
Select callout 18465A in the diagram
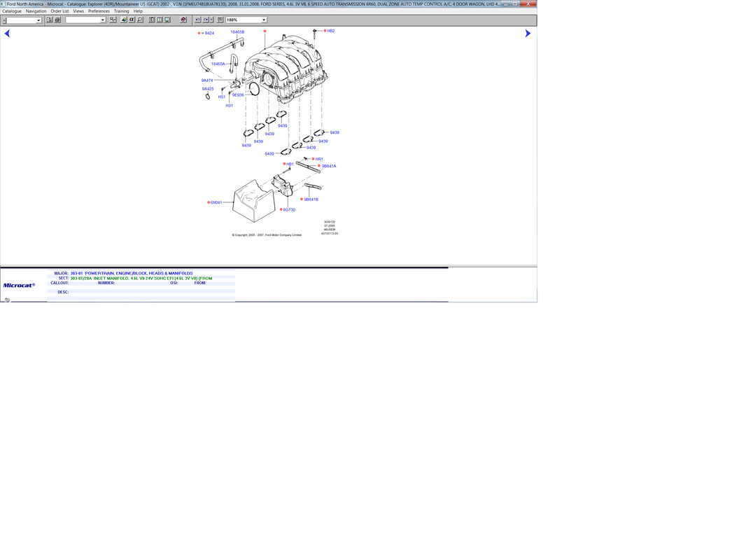click(x=218, y=64)
